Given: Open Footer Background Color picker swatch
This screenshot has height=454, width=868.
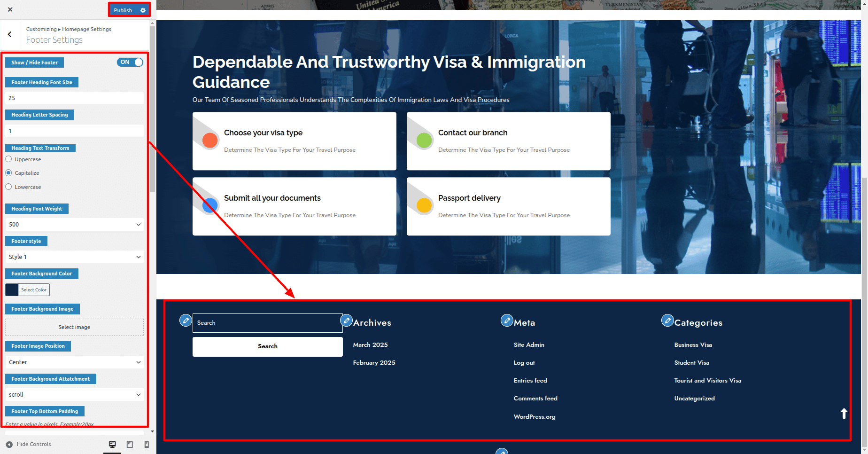Looking at the screenshot, I should point(12,290).
